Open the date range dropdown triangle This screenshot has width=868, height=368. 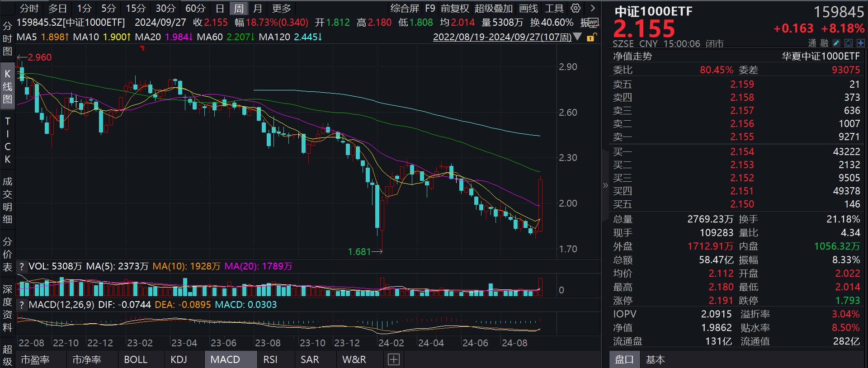pyautogui.click(x=577, y=37)
